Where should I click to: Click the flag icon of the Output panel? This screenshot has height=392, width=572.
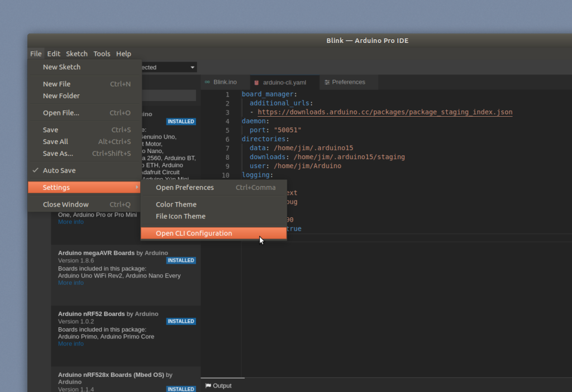pyautogui.click(x=208, y=385)
